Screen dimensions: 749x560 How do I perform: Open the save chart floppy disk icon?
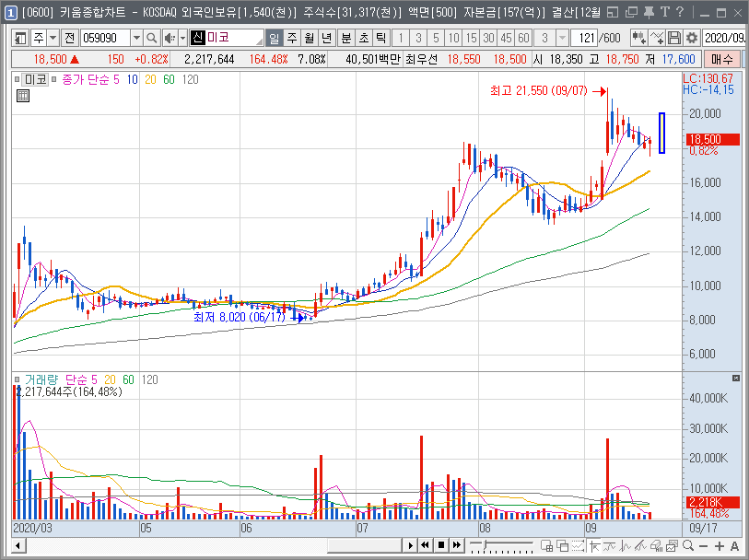click(x=673, y=38)
